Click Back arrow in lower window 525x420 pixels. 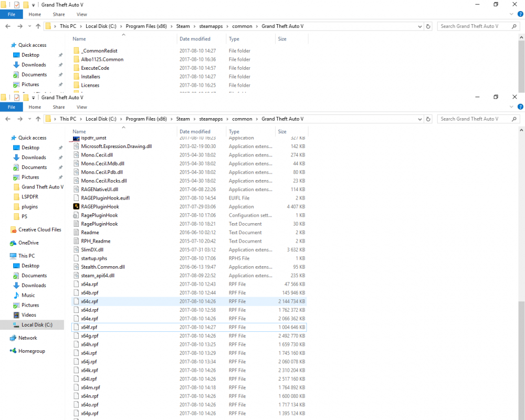(8, 119)
